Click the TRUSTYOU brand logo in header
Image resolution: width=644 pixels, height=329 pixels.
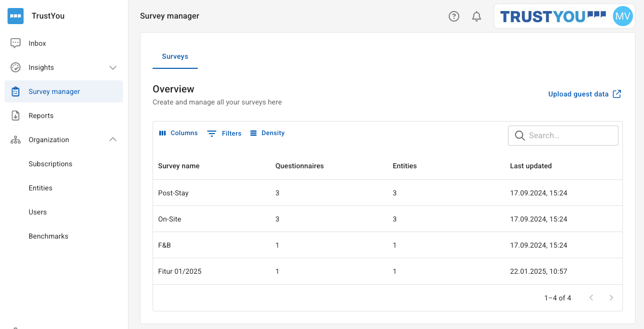coord(553,17)
